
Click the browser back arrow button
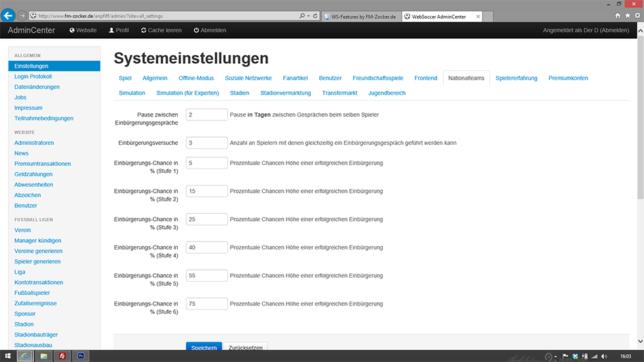tap(9, 15)
